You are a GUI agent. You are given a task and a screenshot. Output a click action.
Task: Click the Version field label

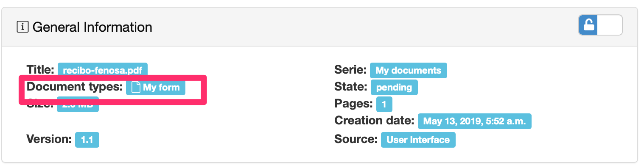coord(49,139)
